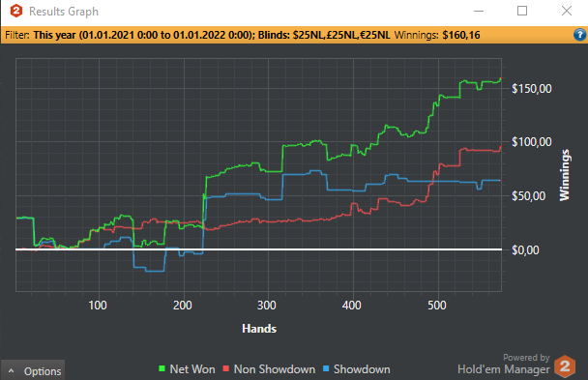The width and height of the screenshot is (588, 380).
Task: Click the $100,00 axis label
Action: pos(532,142)
